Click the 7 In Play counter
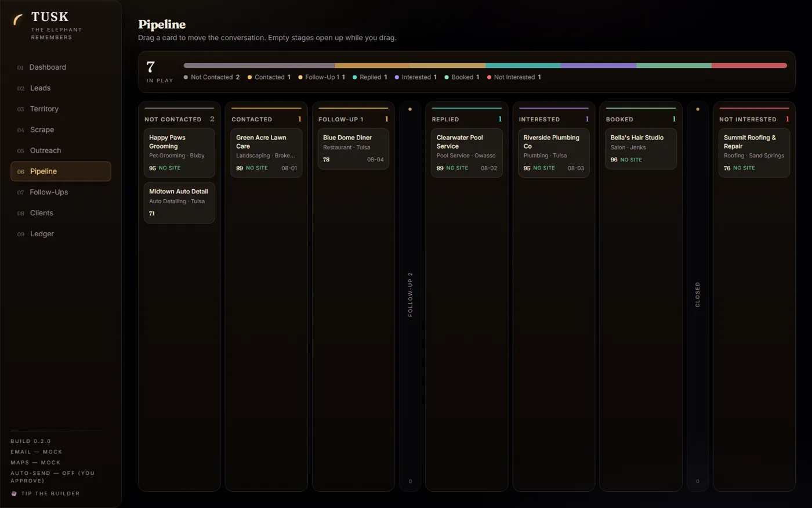The height and width of the screenshot is (508, 812). pos(159,71)
